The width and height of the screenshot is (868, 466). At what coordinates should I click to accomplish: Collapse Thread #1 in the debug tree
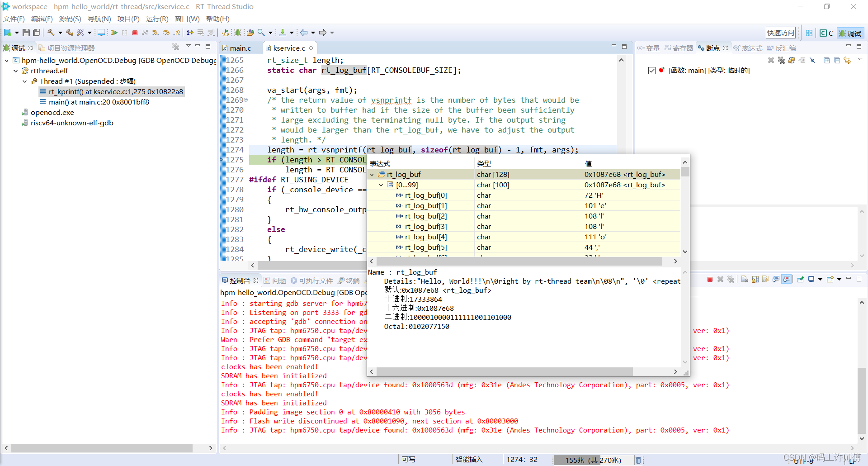[x=24, y=81]
